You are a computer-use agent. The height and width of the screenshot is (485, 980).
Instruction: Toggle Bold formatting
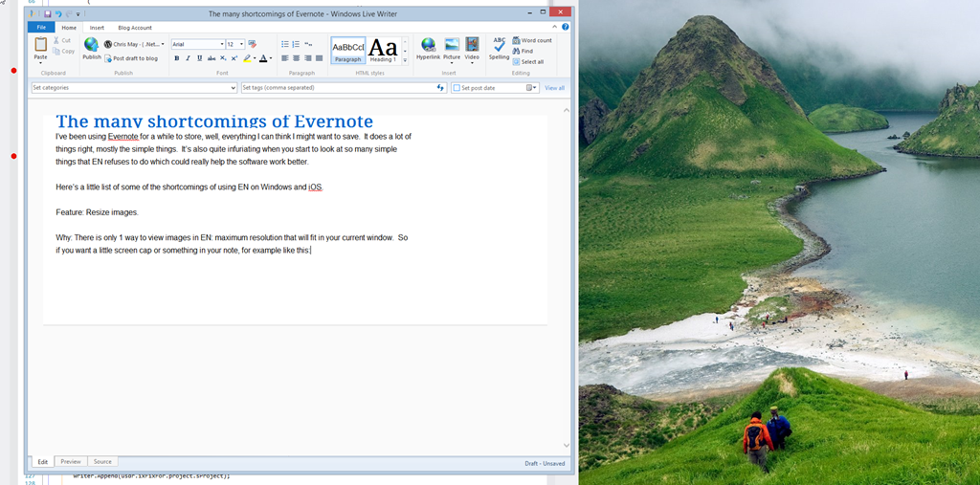coord(177,58)
